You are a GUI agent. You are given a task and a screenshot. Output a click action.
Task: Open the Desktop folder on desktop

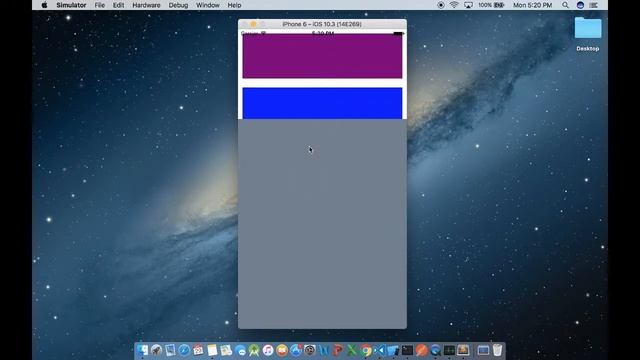tap(588, 34)
